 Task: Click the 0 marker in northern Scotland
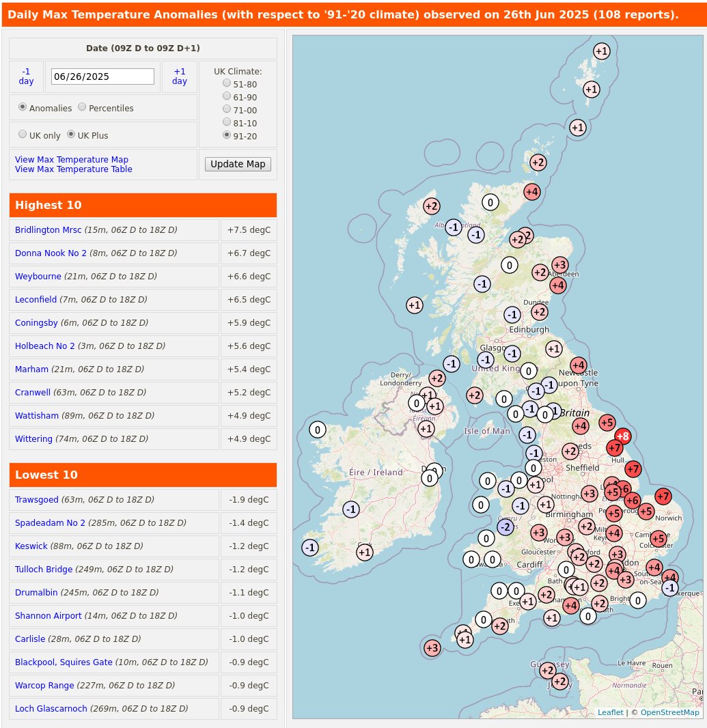[x=490, y=202]
